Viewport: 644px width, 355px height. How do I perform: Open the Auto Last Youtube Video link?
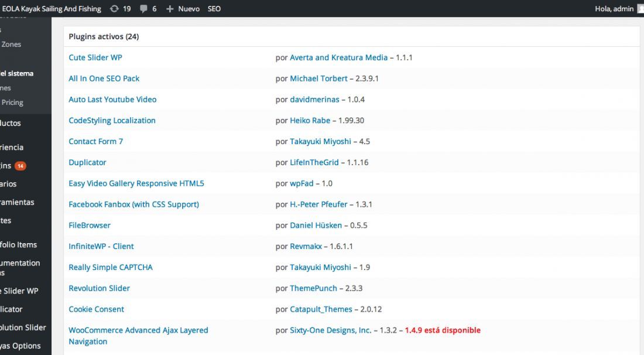click(x=112, y=100)
